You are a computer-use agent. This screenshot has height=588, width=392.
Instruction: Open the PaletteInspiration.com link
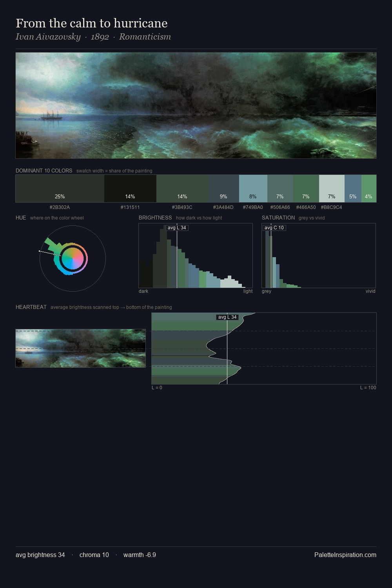tap(345, 555)
